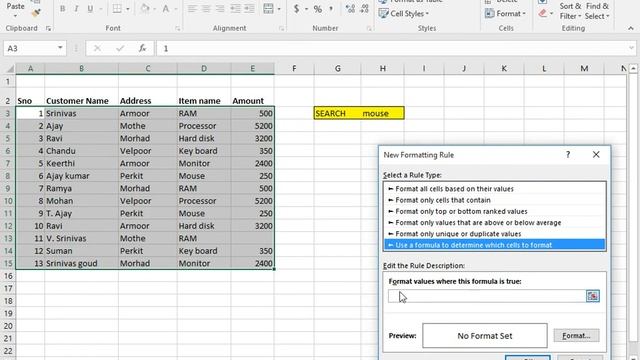The image size is (640, 360).
Task: Select 'Format only unique or duplicate values'
Action: [495, 234]
